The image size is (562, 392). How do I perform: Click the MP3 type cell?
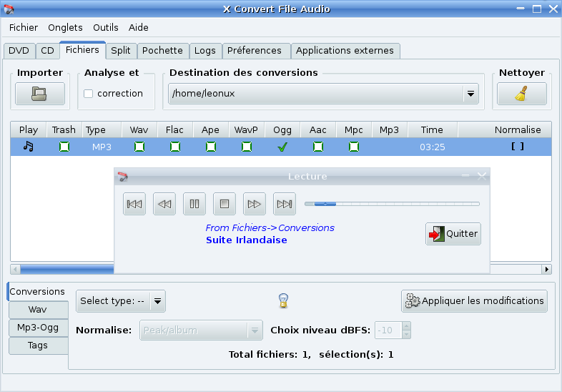[x=102, y=147]
